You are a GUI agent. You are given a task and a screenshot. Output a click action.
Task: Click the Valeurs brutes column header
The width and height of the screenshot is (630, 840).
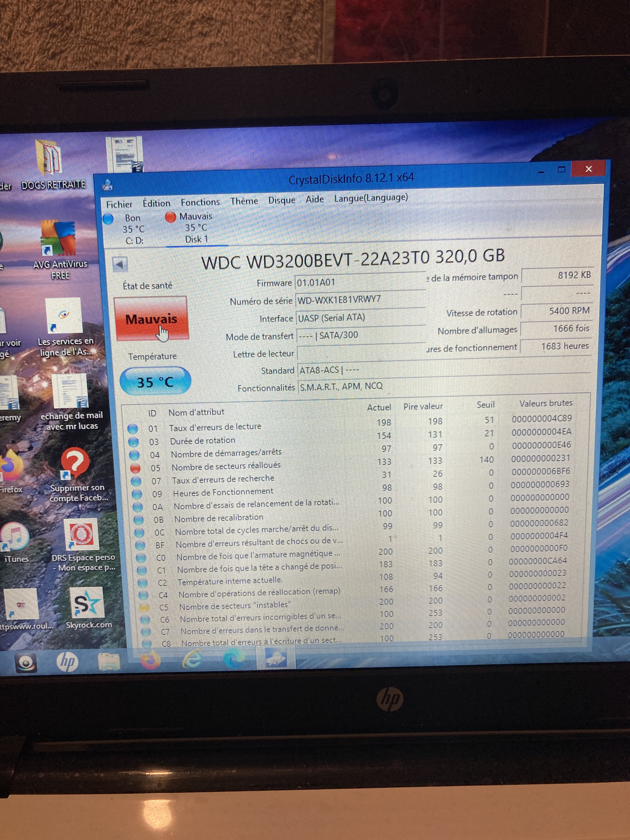pos(546,403)
